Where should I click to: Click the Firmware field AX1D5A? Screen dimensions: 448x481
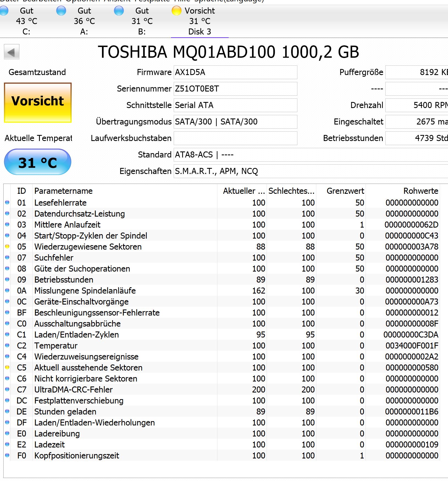(x=235, y=72)
